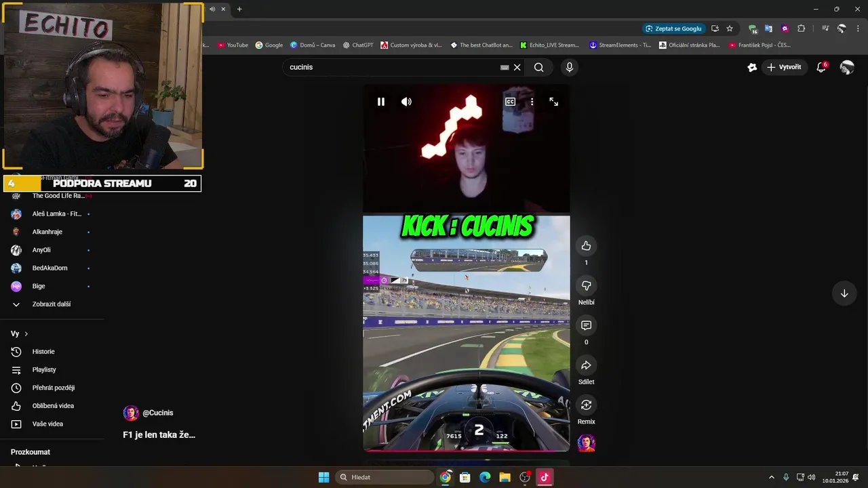
Task: Open the YouTube bookmark
Action: [x=233, y=45]
